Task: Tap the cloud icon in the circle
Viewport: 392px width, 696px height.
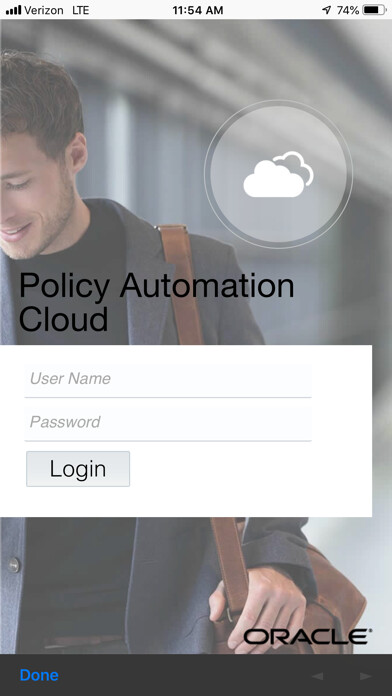Action: (278, 174)
